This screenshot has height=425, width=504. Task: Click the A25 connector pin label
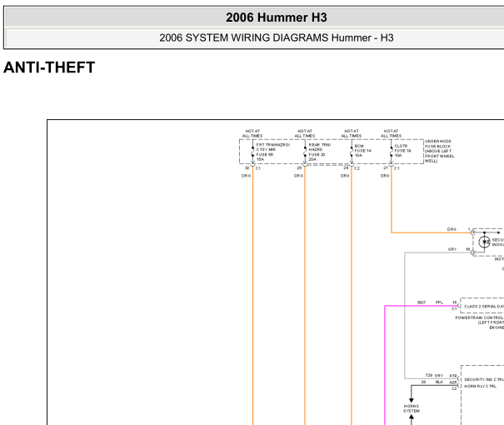point(453,382)
